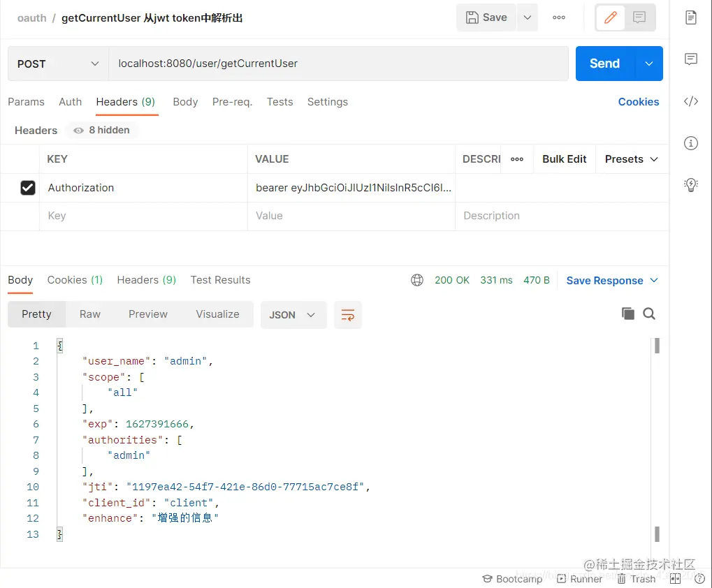Copy the response with the copy icon
The width and height of the screenshot is (712, 588).
(628, 314)
